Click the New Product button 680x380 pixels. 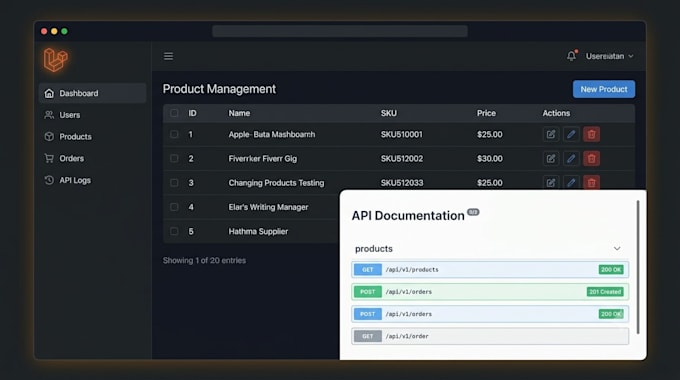[x=604, y=89]
